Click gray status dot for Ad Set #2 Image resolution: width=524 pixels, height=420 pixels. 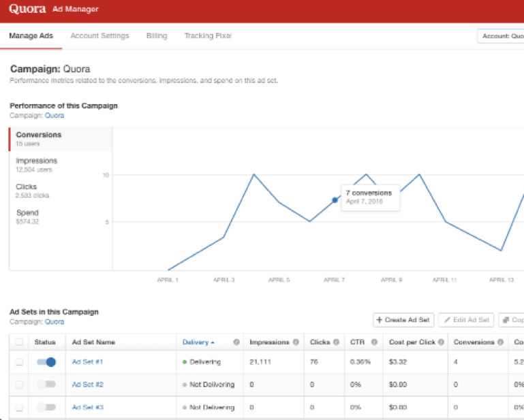point(185,385)
